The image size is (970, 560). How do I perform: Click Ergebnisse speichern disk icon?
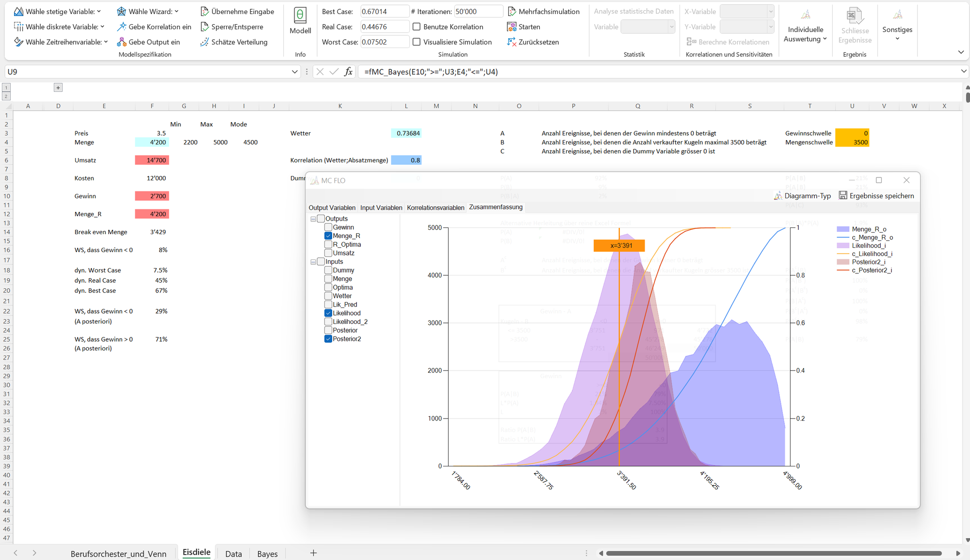coord(843,195)
